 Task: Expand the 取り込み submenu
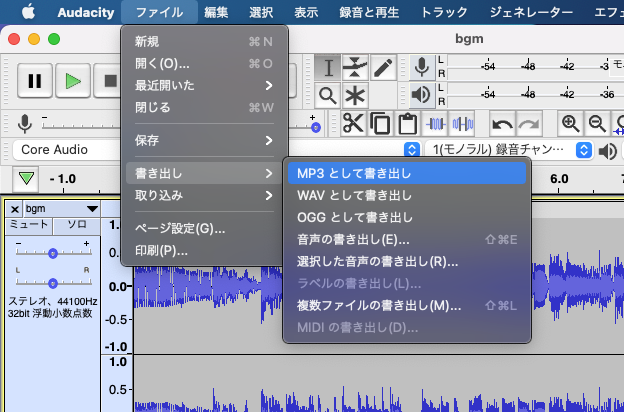point(204,195)
